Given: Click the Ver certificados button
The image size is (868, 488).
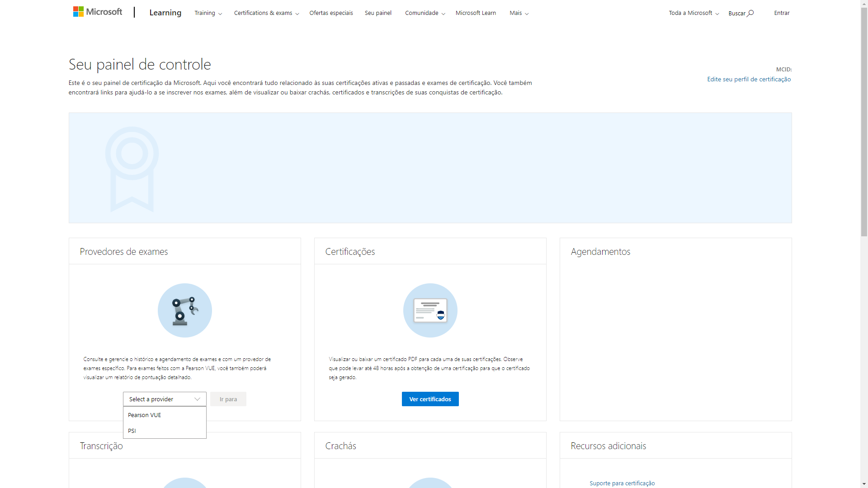Looking at the screenshot, I should point(430,399).
